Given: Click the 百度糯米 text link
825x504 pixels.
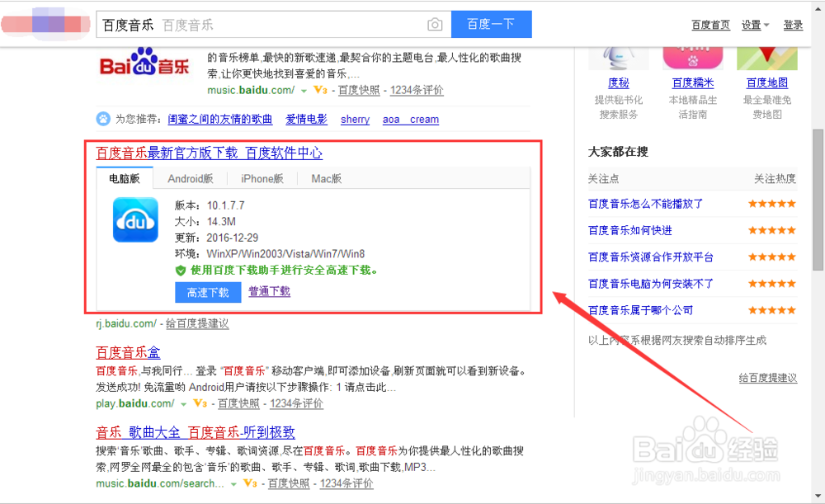Looking at the screenshot, I should [x=692, y=82].
